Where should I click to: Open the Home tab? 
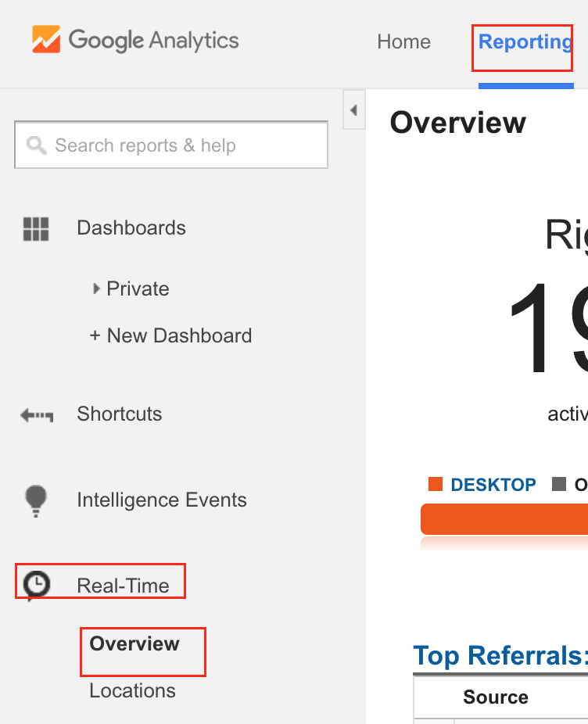click(403, 42)
